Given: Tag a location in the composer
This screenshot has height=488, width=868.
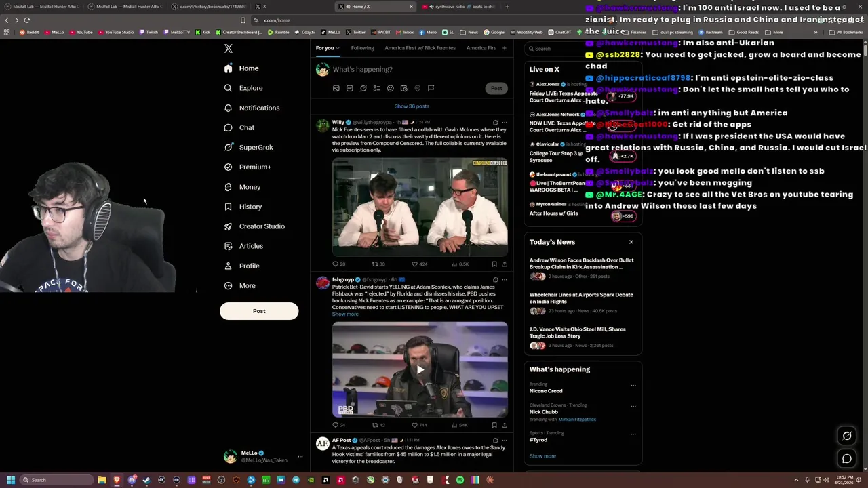Looking at the screenshot, I should coord(417,88).
